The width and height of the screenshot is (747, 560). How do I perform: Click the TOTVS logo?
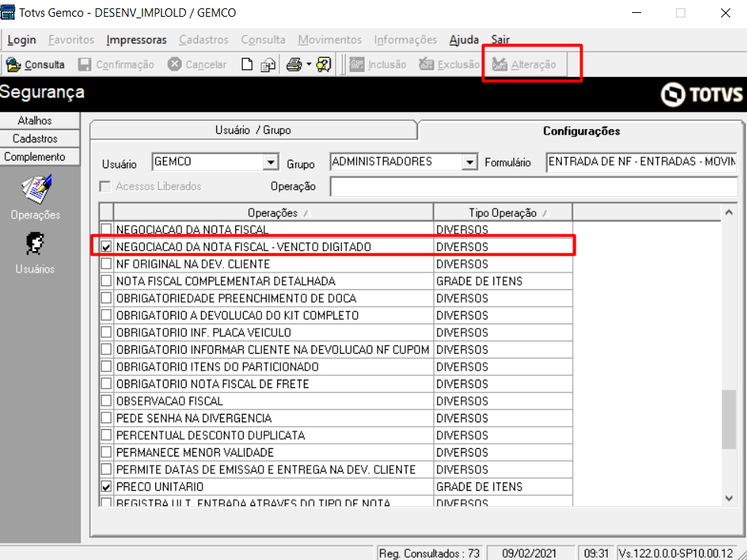click(701, 94)
